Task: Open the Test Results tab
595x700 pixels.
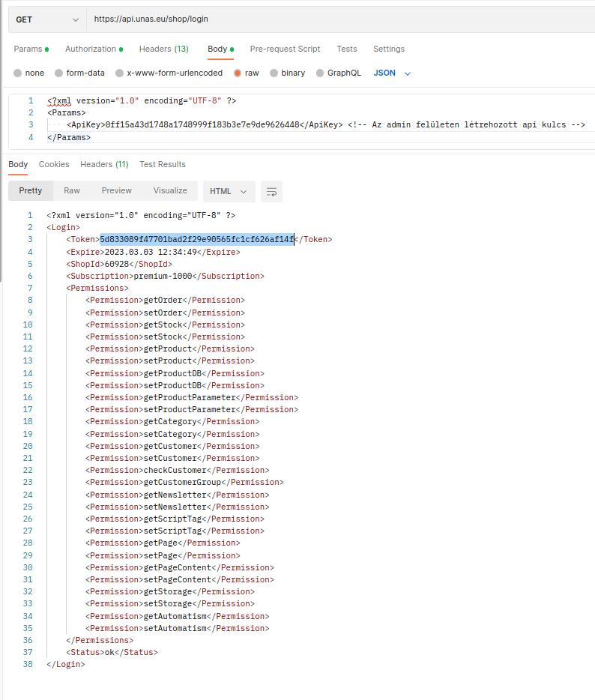Action: point(163,165)
